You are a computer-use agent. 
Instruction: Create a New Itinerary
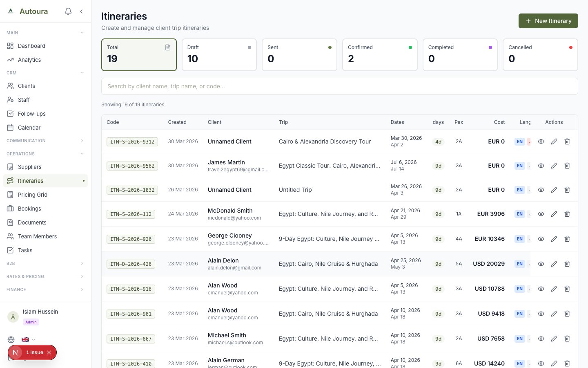point(548,21)
